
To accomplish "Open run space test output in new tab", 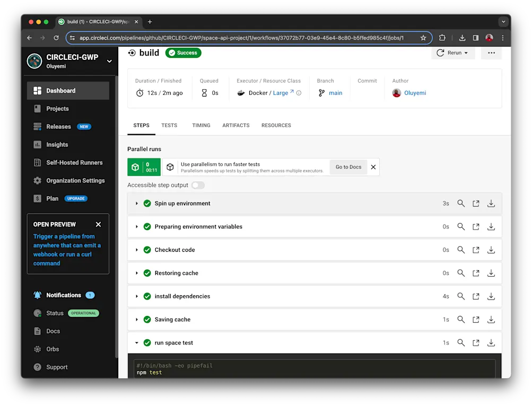I will tap(476, 342).
